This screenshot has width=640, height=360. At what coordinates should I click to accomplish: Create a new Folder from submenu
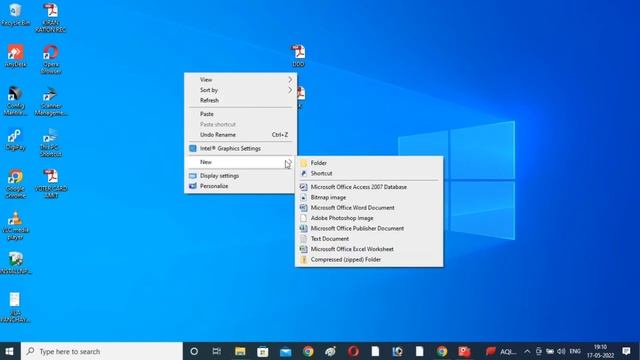pos(369,163)
